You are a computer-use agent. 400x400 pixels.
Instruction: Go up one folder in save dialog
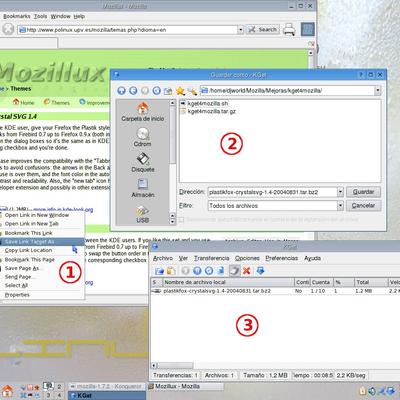[x=122, y=90]
